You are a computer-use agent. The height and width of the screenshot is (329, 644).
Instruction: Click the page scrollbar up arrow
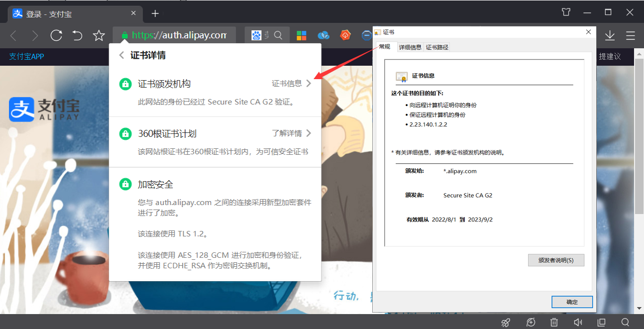(640, 53)
